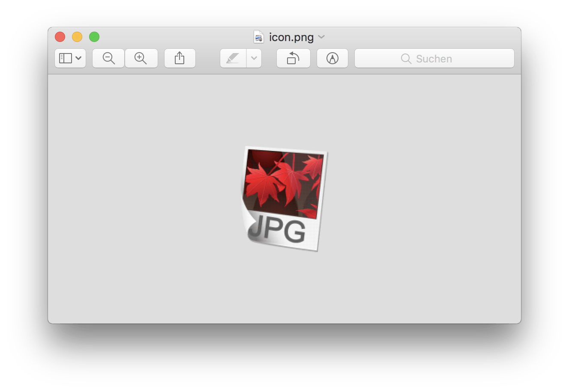Open the Share menu button
The height and width of the screenshot is (392, 569).
tap(180, 58)
